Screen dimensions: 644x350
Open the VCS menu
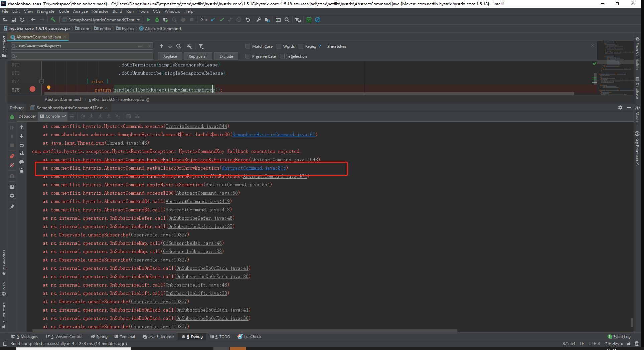(156, 11)
